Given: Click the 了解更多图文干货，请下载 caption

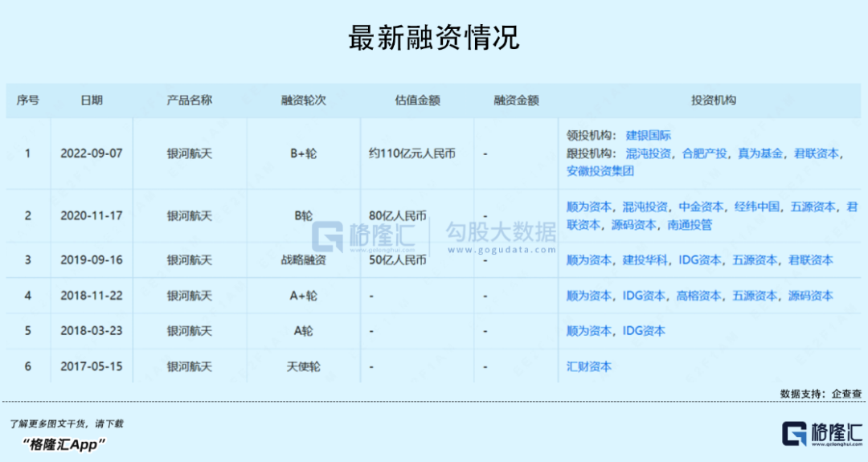Looking at the screenshot, I should pyautogui.click(x=67, y=423).
